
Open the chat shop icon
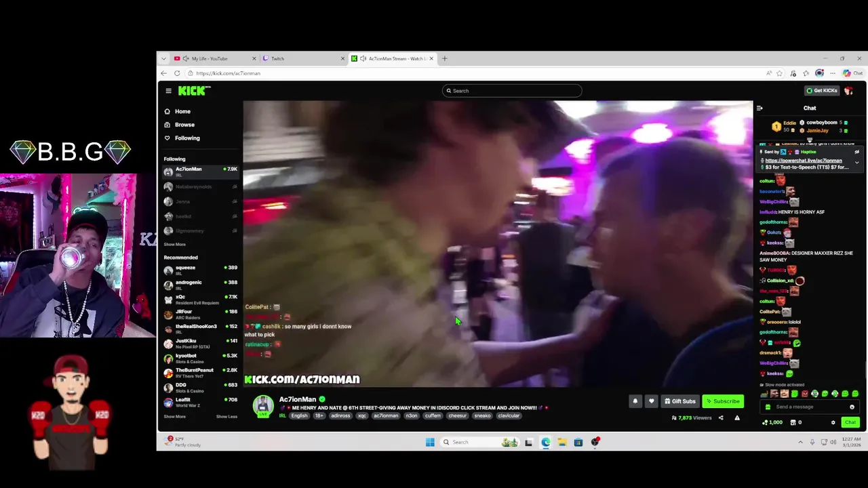coord(793,422)
